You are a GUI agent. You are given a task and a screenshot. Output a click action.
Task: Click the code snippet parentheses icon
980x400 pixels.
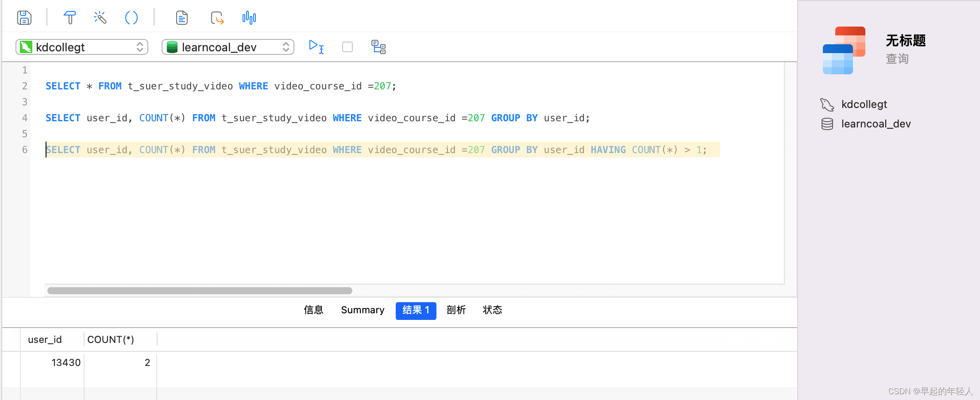131,18
